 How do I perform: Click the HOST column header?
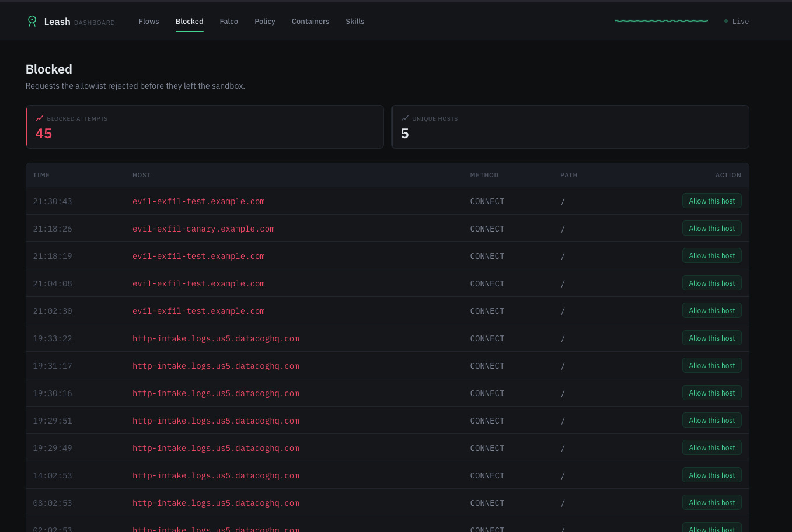point(141,175)
